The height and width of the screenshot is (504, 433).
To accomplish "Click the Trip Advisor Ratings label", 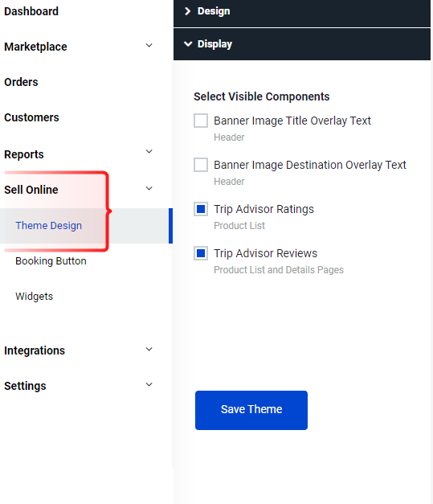I will tap(263, 209).
